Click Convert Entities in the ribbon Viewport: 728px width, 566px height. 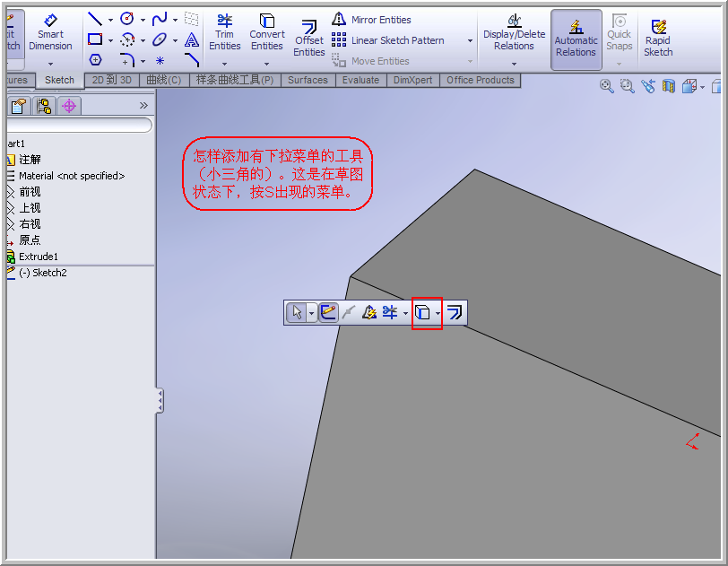[267, 32]
